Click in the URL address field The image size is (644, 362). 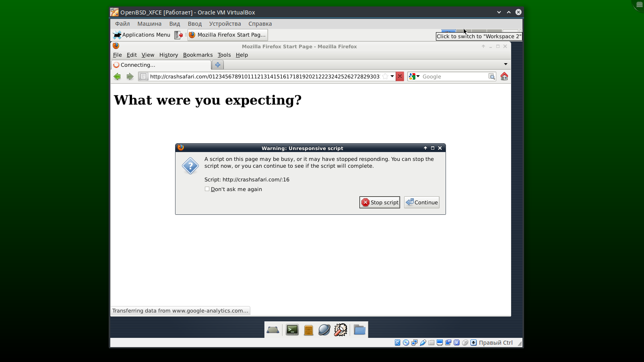click(x=264, y=76)
